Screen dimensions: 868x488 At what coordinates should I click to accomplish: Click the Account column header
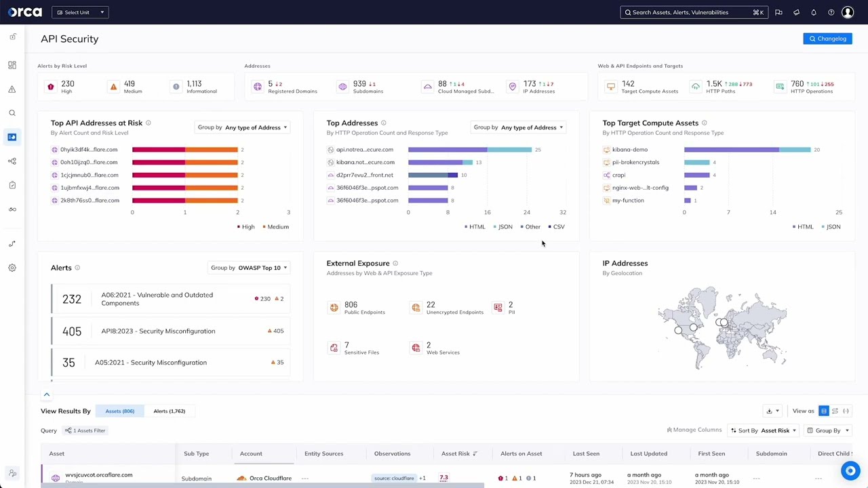251,453
